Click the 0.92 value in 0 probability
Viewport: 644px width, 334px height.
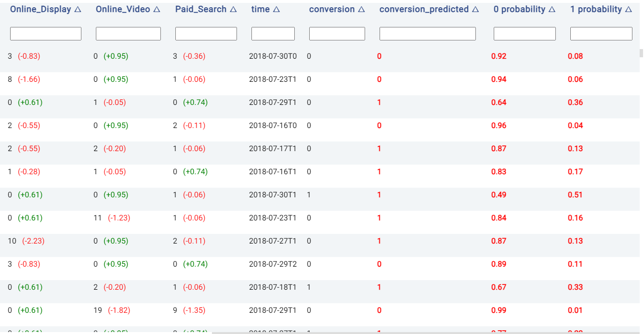(499, 56)
